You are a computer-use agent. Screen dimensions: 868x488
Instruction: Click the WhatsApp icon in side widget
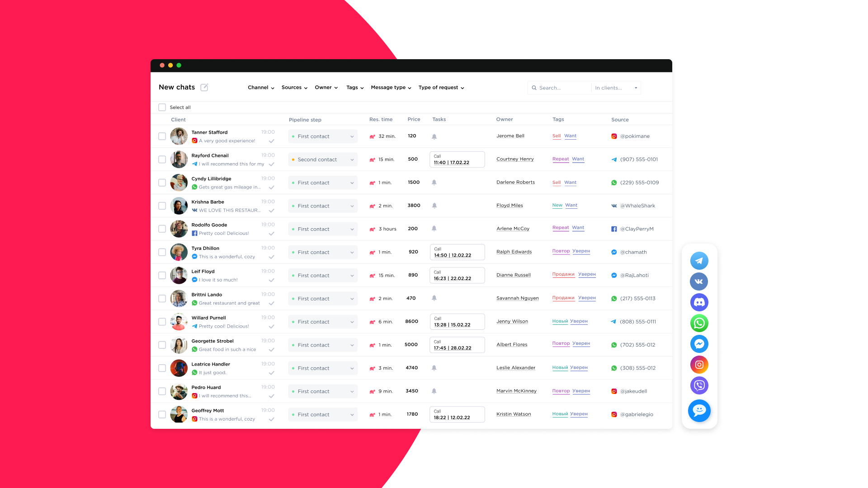click(x=699, y=323)
